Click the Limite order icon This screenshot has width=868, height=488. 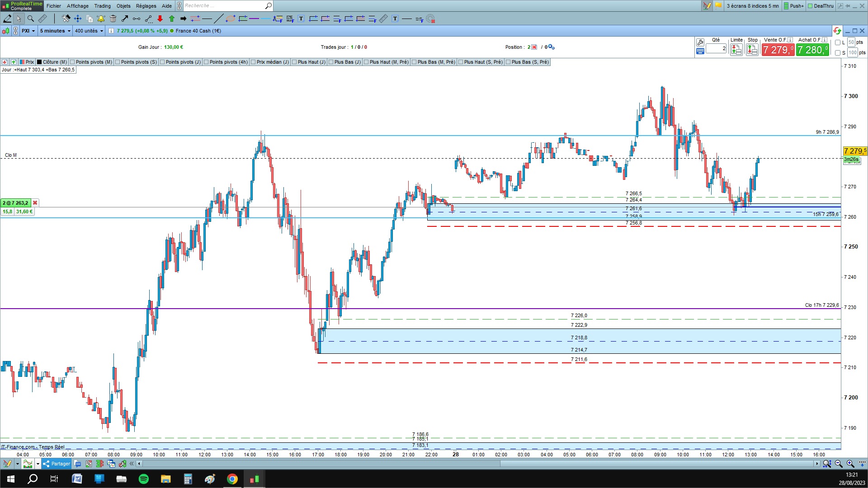736,50
